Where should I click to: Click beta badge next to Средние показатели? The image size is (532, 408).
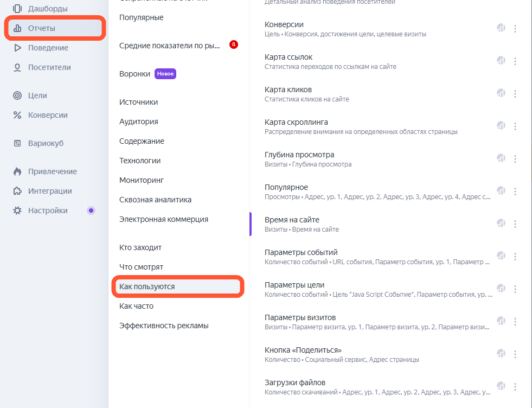[234, 44]
